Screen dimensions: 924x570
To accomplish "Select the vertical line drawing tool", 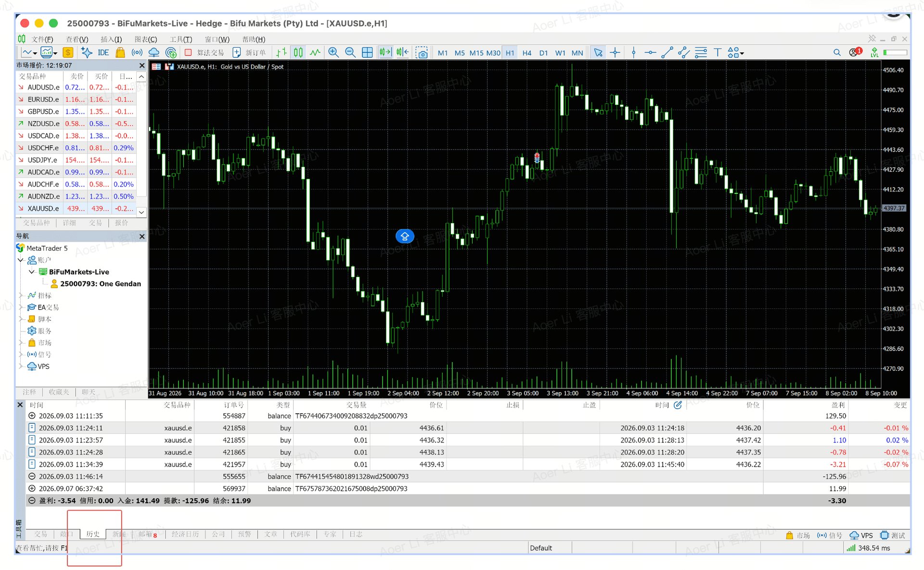I will (633, 52).
